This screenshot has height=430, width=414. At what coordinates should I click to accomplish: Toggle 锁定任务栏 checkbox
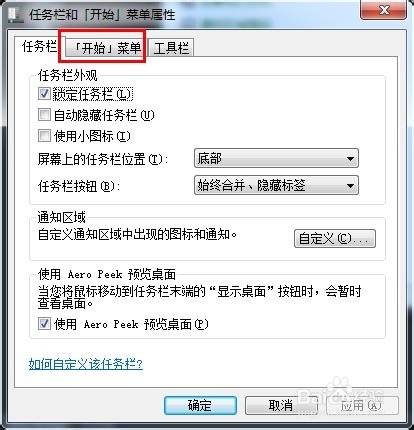pyautogui.click(x=44, y=94)
